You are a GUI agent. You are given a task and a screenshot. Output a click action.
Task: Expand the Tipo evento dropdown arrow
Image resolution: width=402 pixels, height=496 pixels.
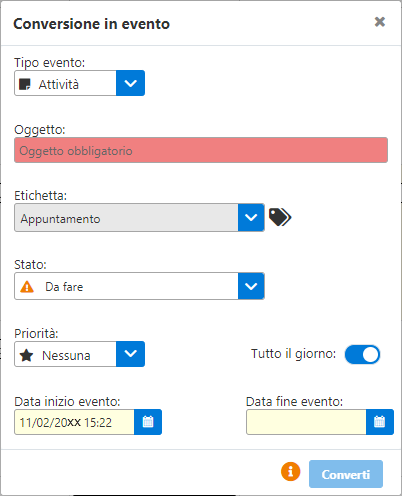(x=130, y=83)
